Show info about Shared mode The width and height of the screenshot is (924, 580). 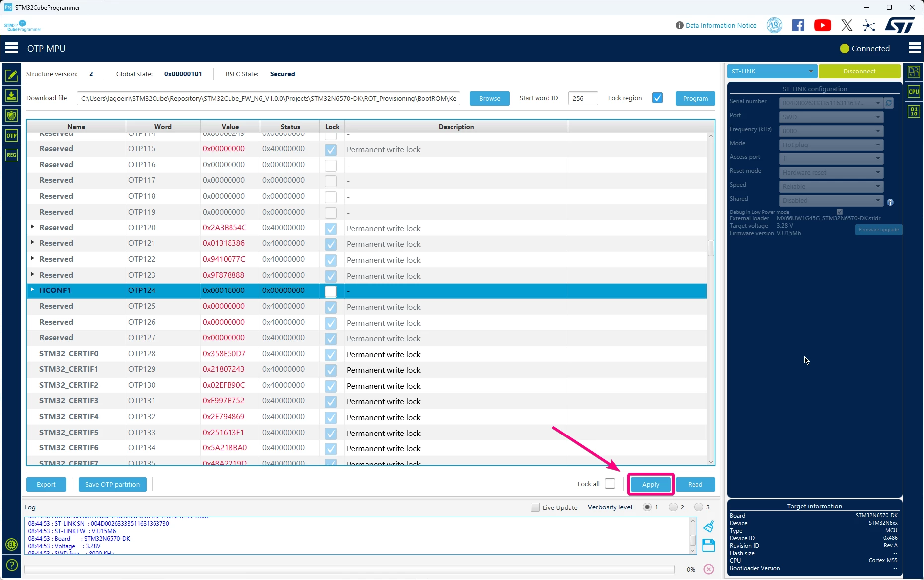pyautogui.click(x=890, y=202)
